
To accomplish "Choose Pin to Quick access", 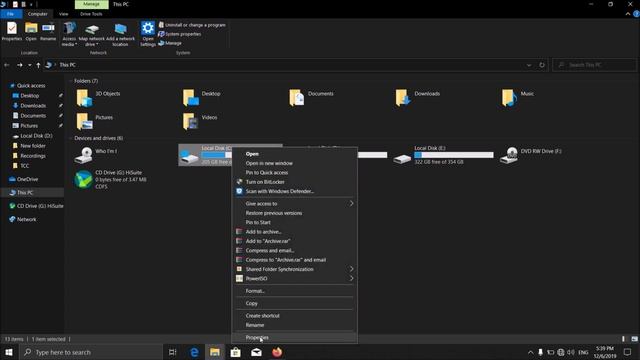I will tap(294, 173).
